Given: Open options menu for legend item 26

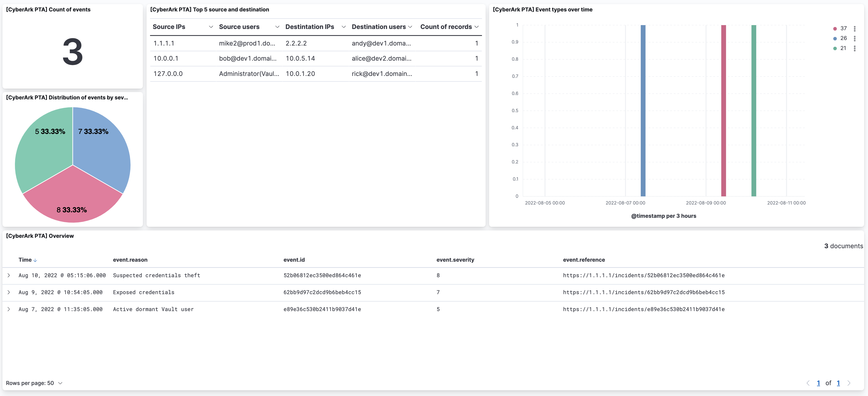Looking at the screenshot, I should [855, 38].
